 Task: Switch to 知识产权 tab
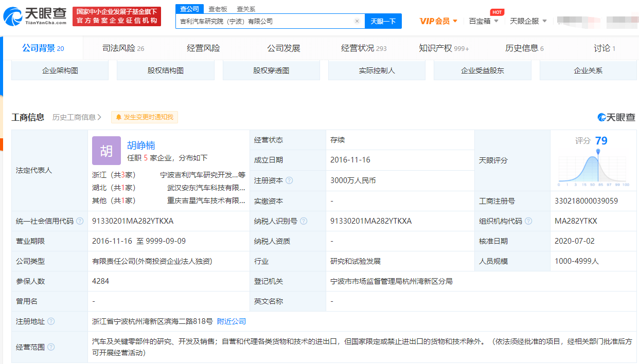point(444,48)
